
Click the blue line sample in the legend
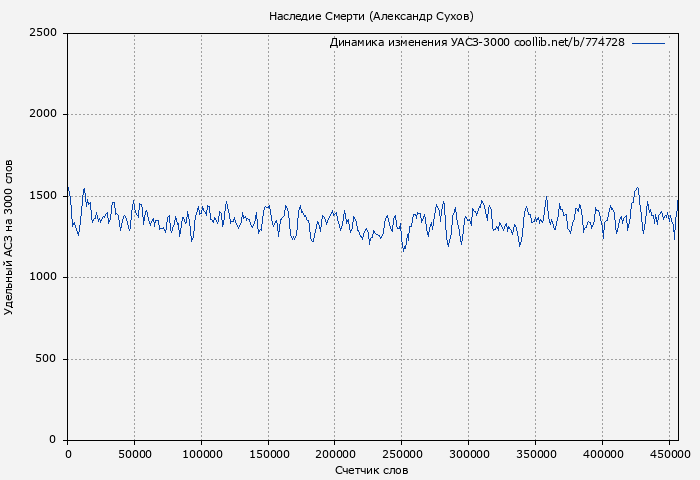click(648, 43)
